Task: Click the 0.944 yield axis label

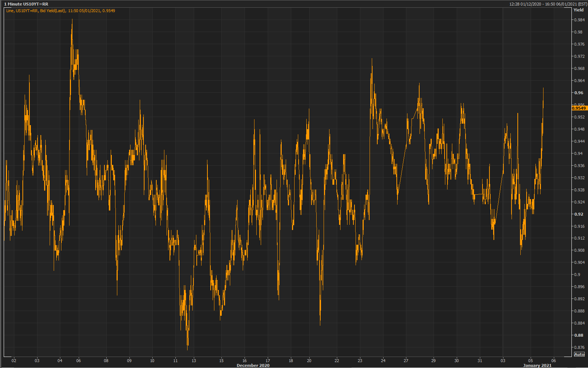Action: (580, 141)
